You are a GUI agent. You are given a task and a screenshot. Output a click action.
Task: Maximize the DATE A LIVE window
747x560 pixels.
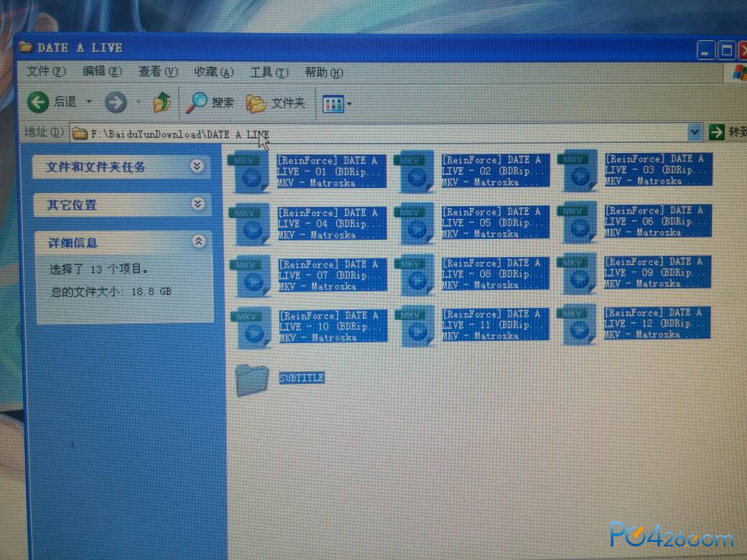click(x=726, y=50)
